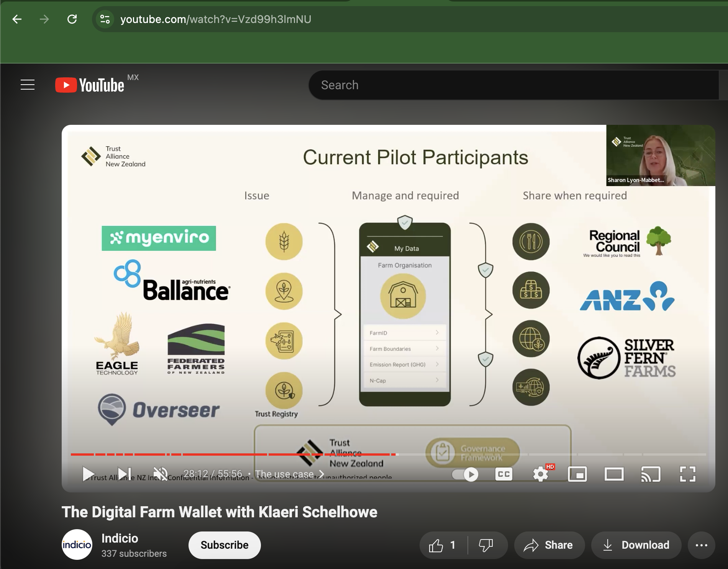This screenshot has width=728, height=569.
Task: Go back to the previous page
Action: pos(17,19)
